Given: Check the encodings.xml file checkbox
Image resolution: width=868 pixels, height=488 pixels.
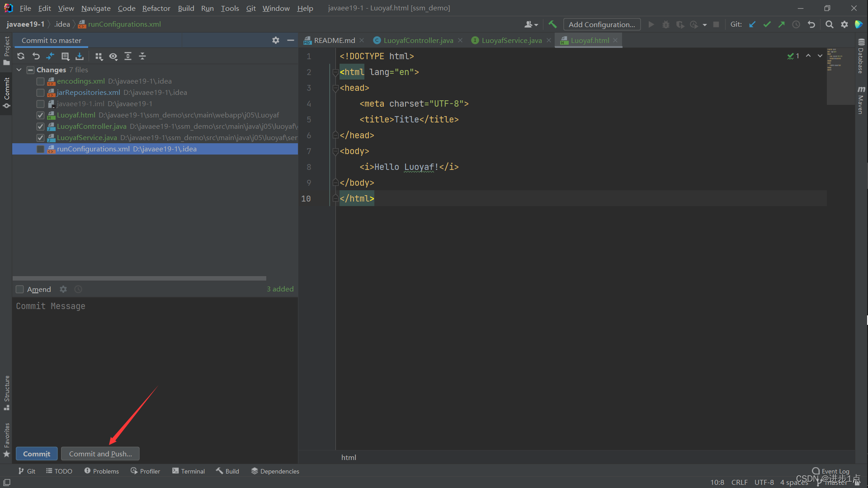Looking at the screenshot, I should (x=40, y=81).
